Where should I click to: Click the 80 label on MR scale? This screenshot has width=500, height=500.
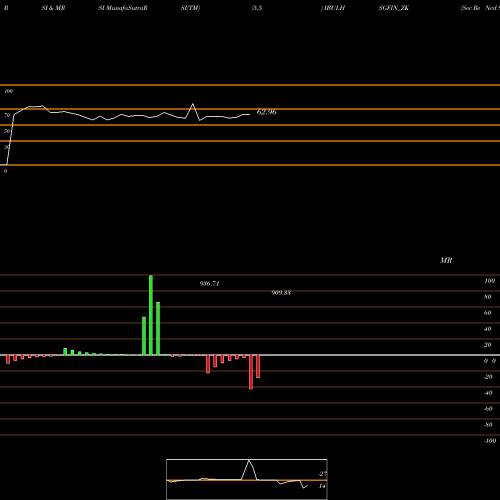(x=487, y=297)
